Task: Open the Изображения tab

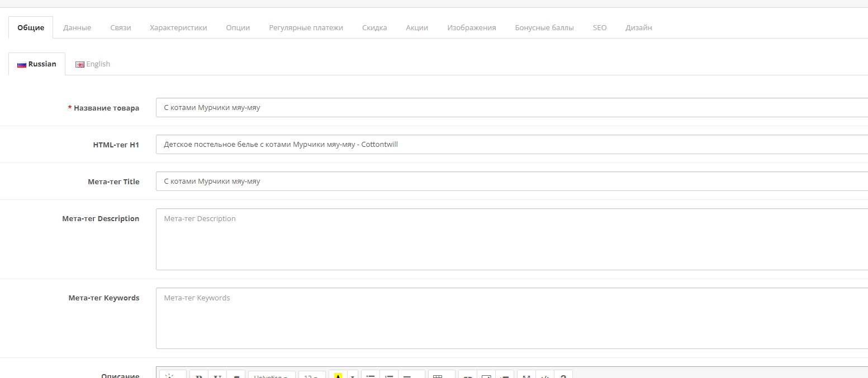Action: pos(471,27)
